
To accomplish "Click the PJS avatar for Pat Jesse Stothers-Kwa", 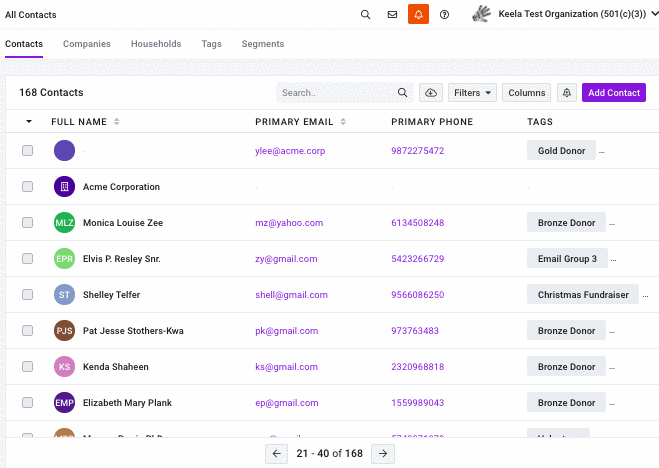I will click(x=64, y=331).
